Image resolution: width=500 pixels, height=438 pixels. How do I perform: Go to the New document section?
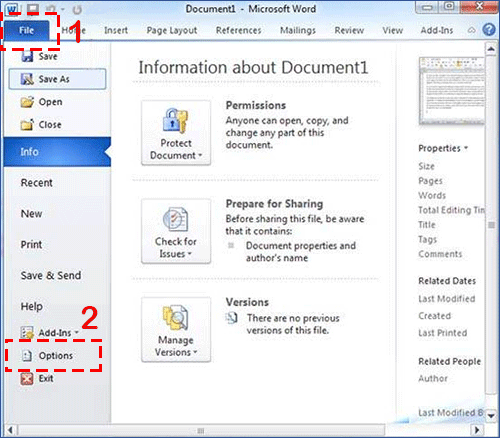[x=32, y=214]
